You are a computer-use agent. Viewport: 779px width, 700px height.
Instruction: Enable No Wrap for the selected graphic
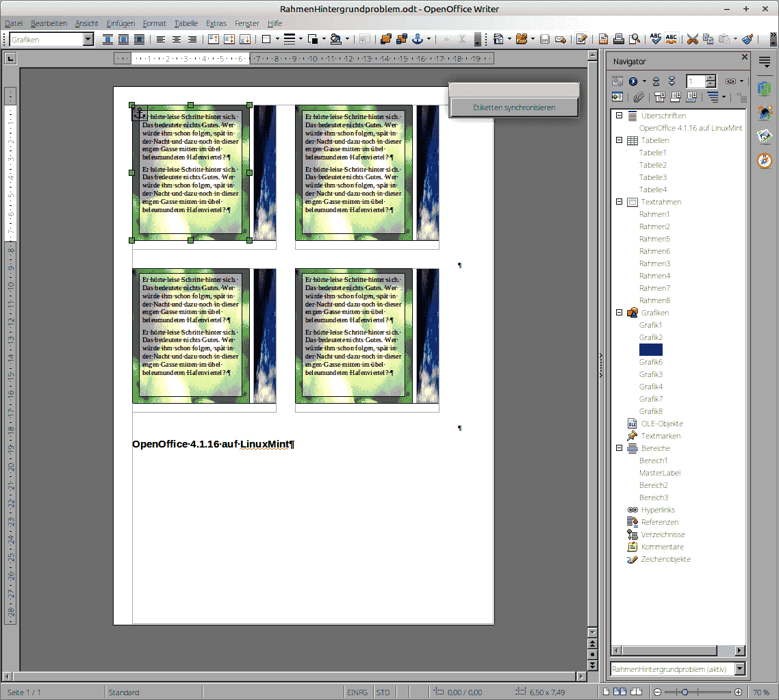[x=107, y=39]
